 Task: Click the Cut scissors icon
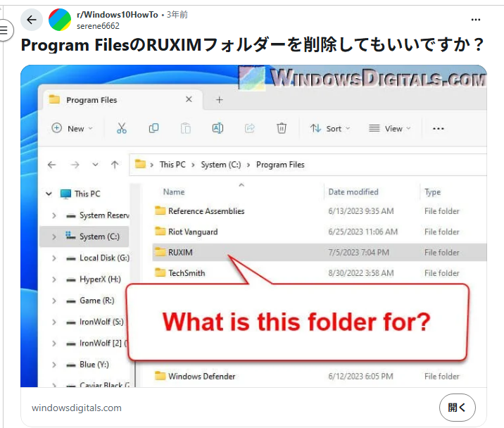pos(122,128)
